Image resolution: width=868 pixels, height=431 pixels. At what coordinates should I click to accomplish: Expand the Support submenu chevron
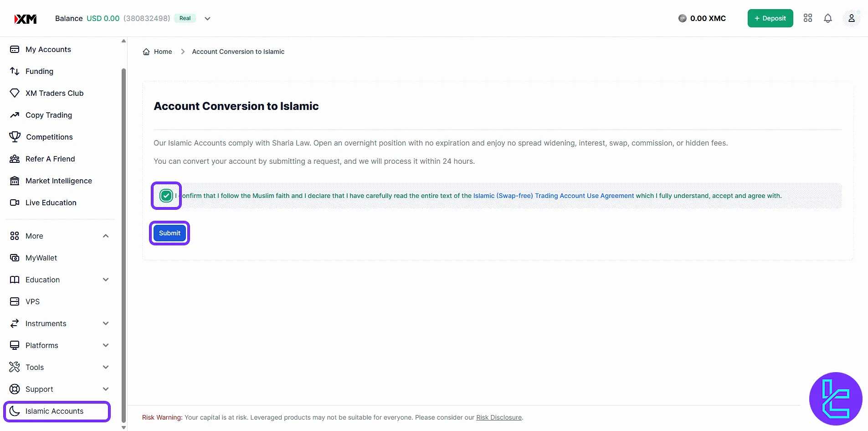tap(106, 389)
